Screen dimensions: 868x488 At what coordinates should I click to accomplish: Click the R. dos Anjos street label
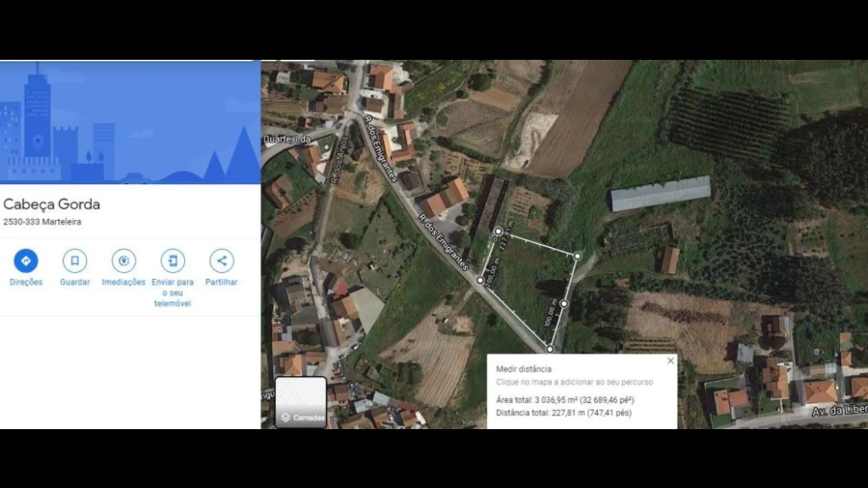point(339,160)
